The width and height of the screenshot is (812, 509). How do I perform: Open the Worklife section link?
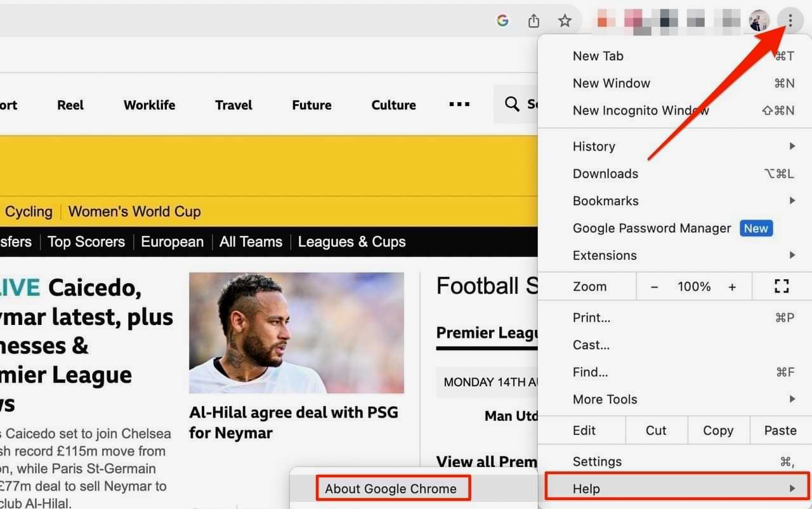[x=149, y=105]
